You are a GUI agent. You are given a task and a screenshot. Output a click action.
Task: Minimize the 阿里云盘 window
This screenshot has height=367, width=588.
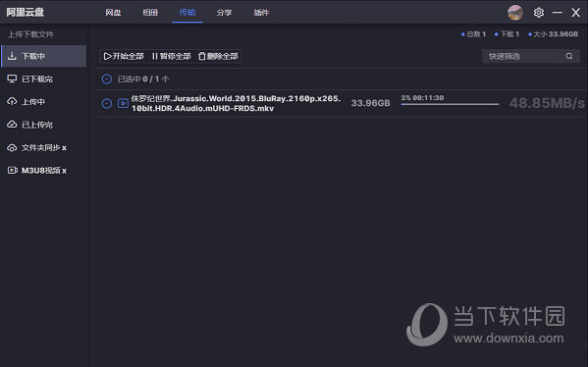(558, 13)
